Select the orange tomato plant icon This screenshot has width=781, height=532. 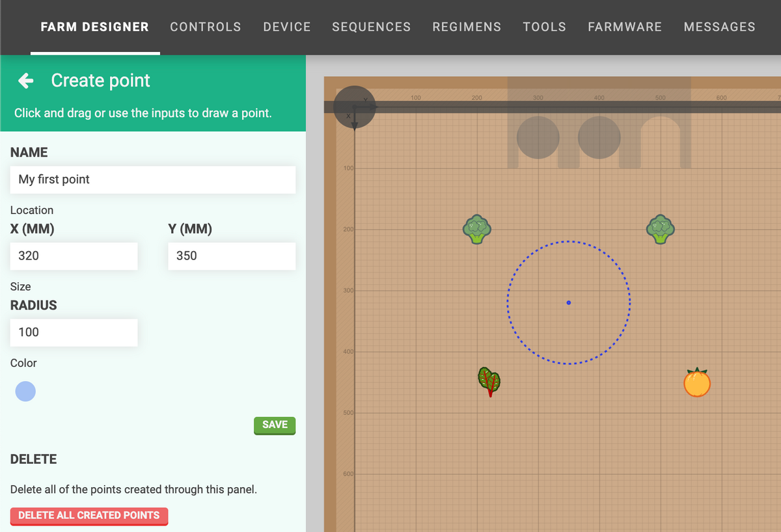(697, 382)
